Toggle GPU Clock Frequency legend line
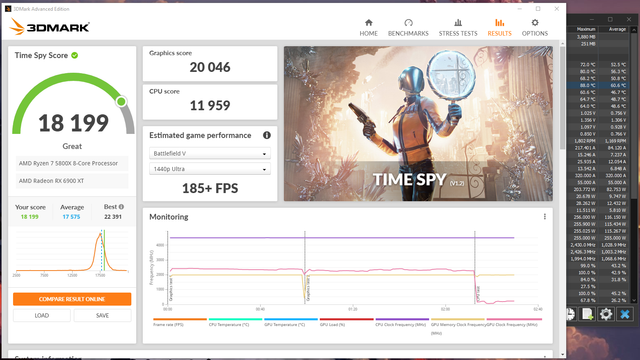 click(514, 319)
